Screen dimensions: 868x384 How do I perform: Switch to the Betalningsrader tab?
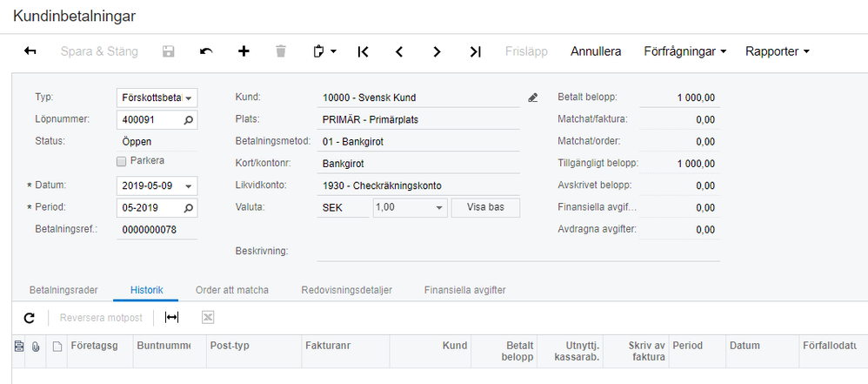[x=63, y=290]
